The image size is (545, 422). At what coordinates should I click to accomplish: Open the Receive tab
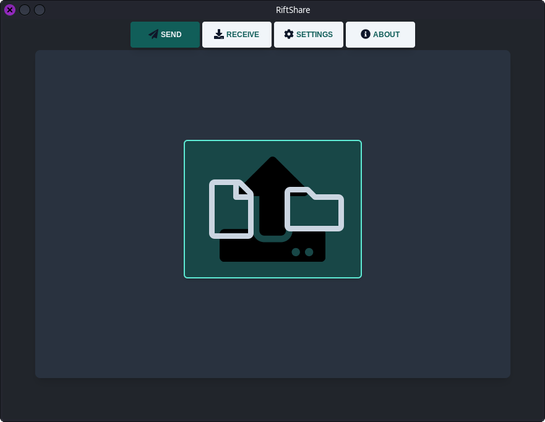(237, 34)
